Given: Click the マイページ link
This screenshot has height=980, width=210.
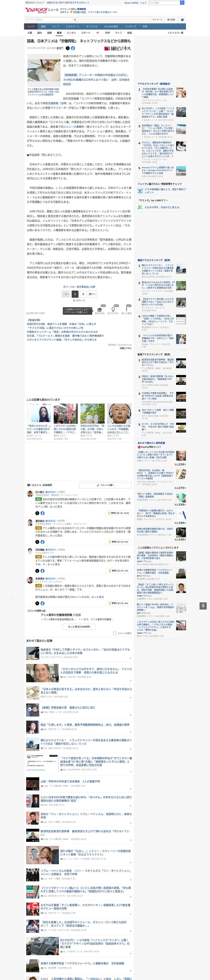Looking at the screenshot, I should coord(157,20).
